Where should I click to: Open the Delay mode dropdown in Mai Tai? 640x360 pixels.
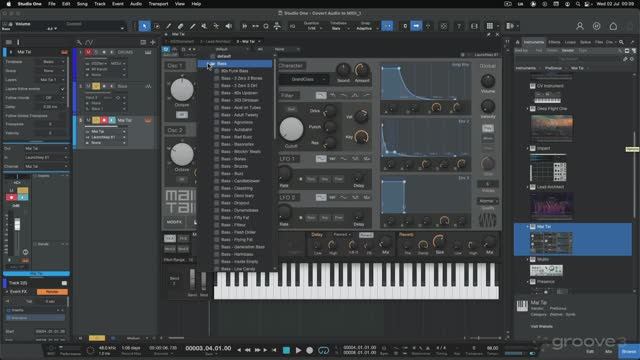point(342,235)
